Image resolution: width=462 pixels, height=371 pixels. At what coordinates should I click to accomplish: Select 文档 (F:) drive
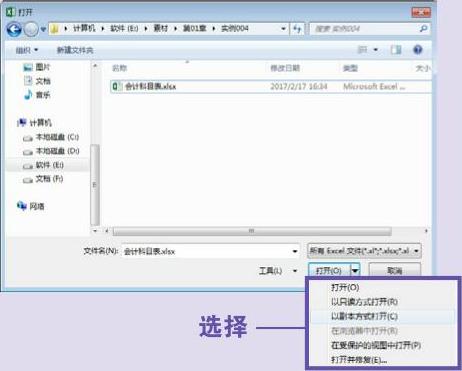[43, 179]
